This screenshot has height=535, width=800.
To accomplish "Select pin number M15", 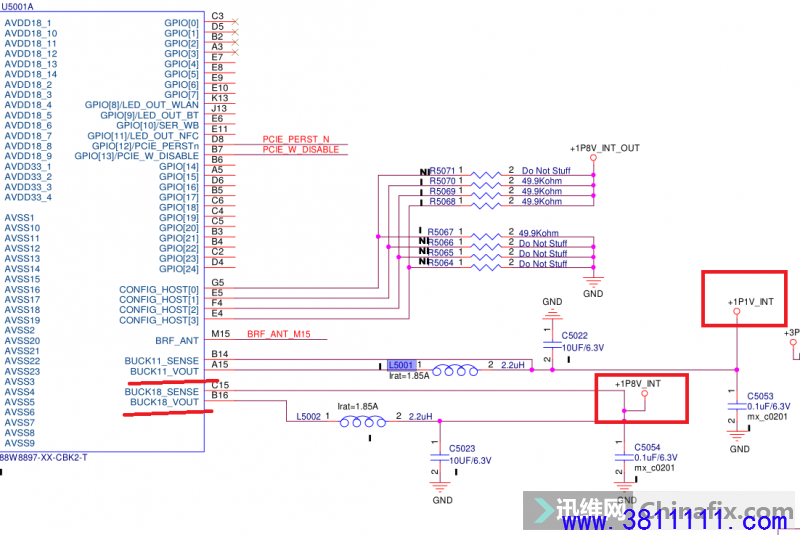I will coord(220,334).
